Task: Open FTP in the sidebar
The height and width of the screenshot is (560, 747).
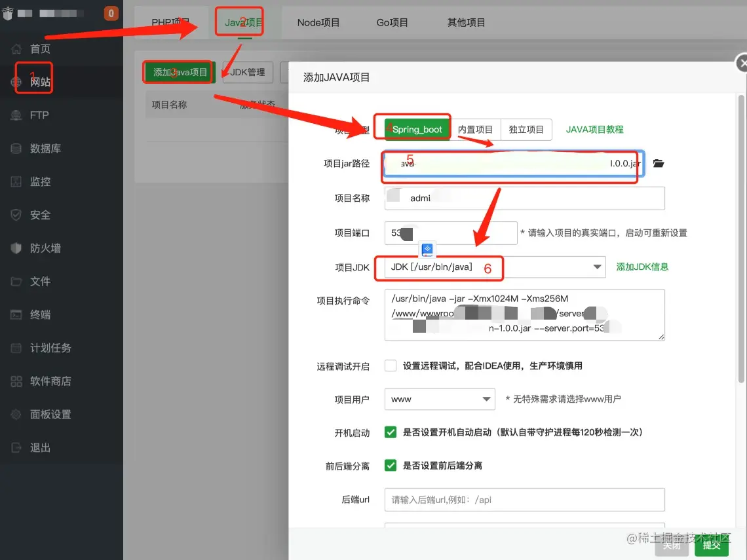Action: (x=62, y=115)
